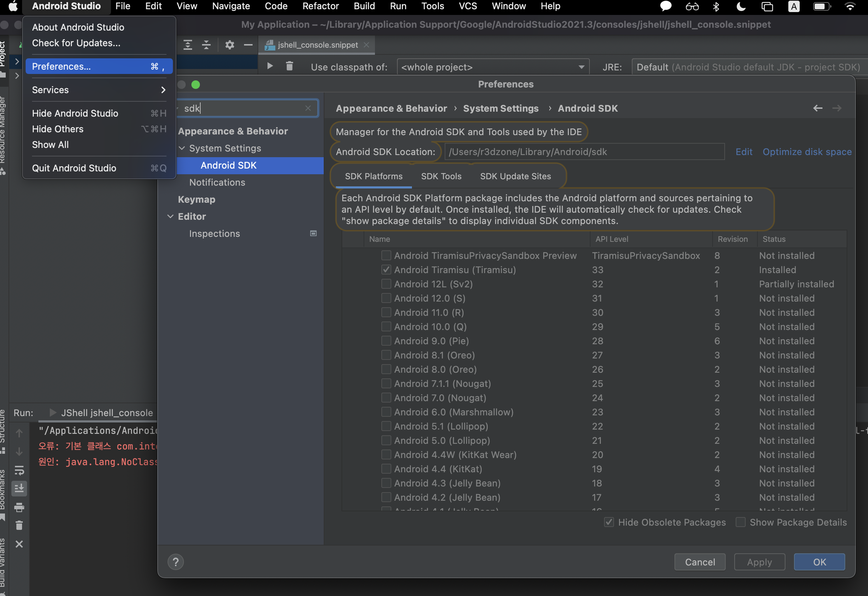Toggle soft-wrap icon in Run panel
This screenshot has width=868, height=596.
(x=19, y=470)
